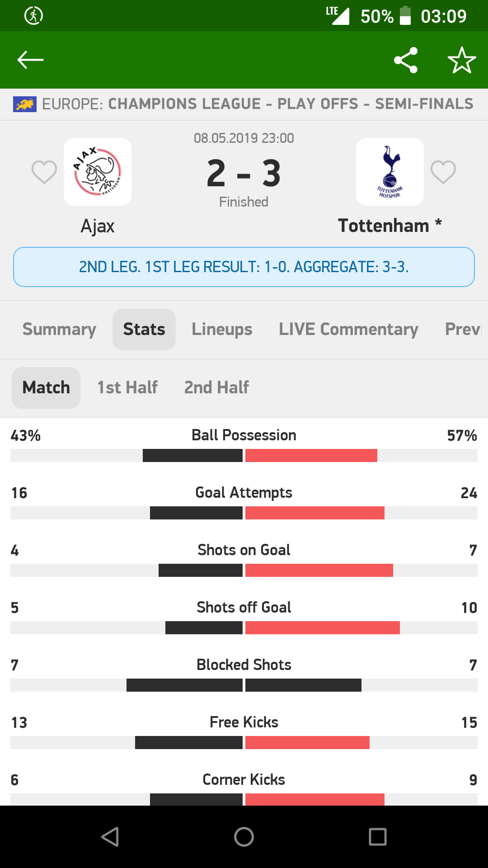The height and width of the screenshot is (868, 488).
Task: Switch to the Summary tab
Action: pos(59,329)
